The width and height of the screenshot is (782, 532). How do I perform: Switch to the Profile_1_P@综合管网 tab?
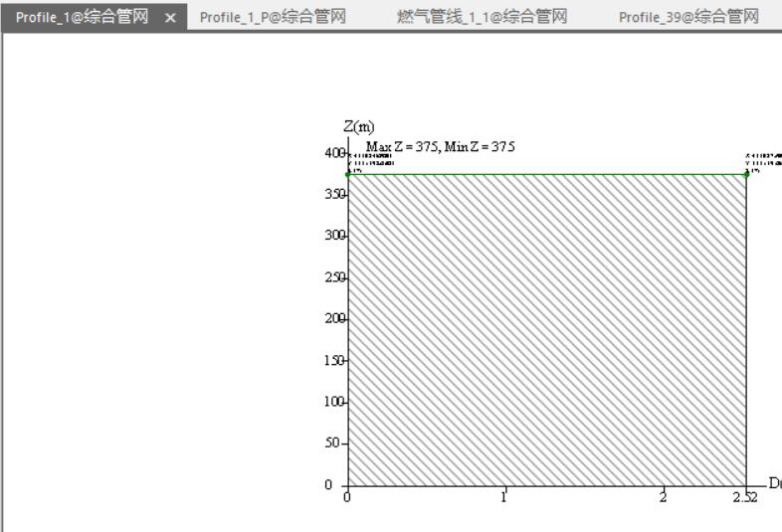tap(273, 18)
